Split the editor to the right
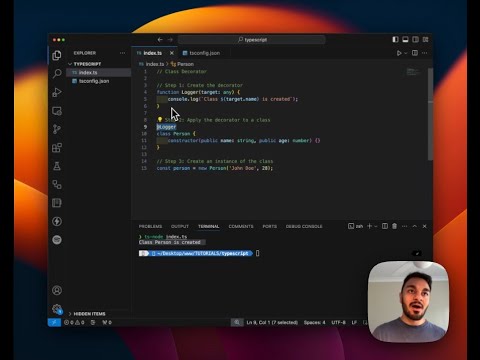 click(415, 53)
